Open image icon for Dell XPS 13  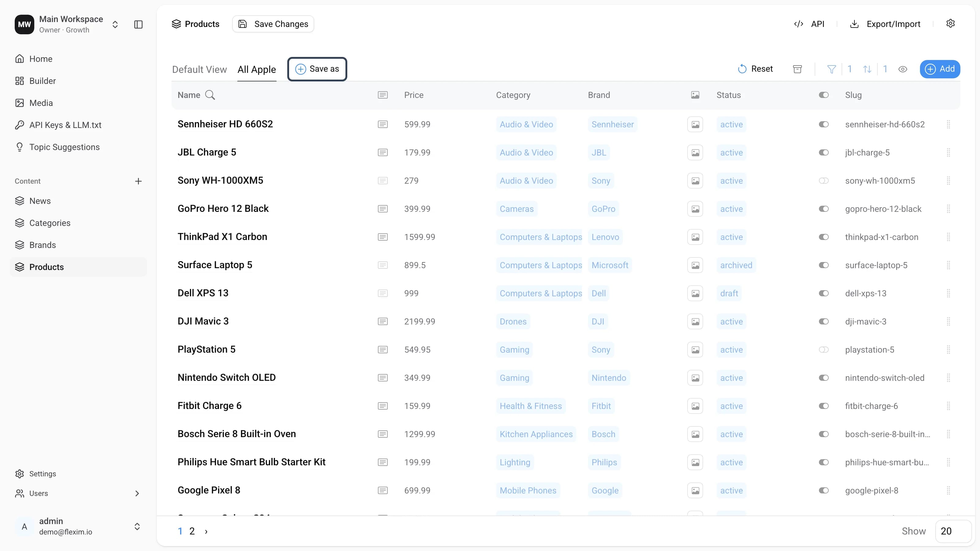pyautogui.click(x=695, y=293)
